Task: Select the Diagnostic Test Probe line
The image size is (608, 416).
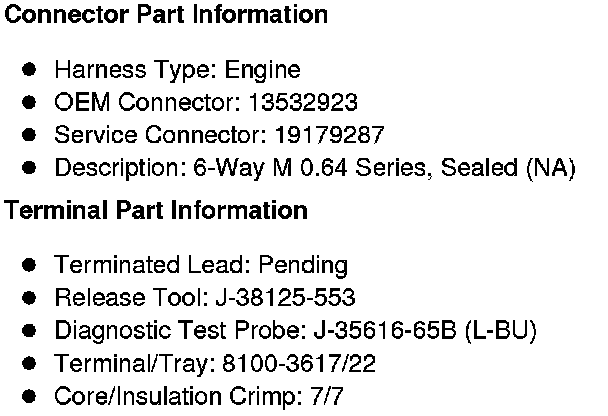Action: click(x=295, y=331)
